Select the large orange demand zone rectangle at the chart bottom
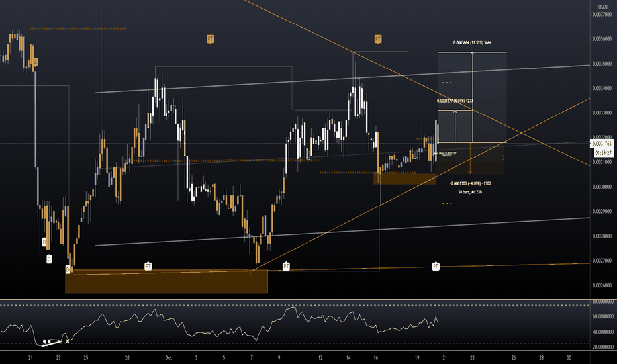 tap(166, 281)
